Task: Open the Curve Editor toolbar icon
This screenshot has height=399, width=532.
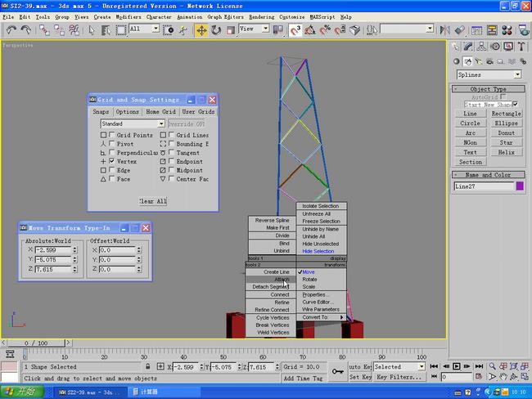Action: click(x=476, y=30)
